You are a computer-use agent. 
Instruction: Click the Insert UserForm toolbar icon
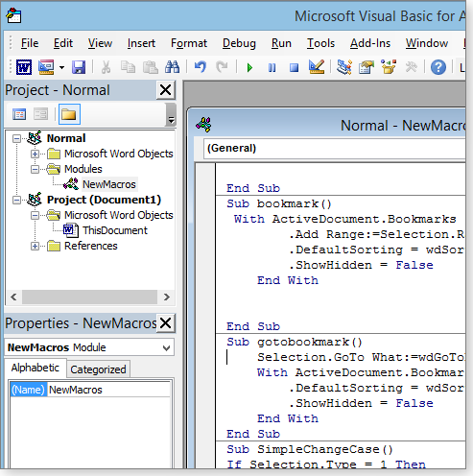click(x=46, y=67)
